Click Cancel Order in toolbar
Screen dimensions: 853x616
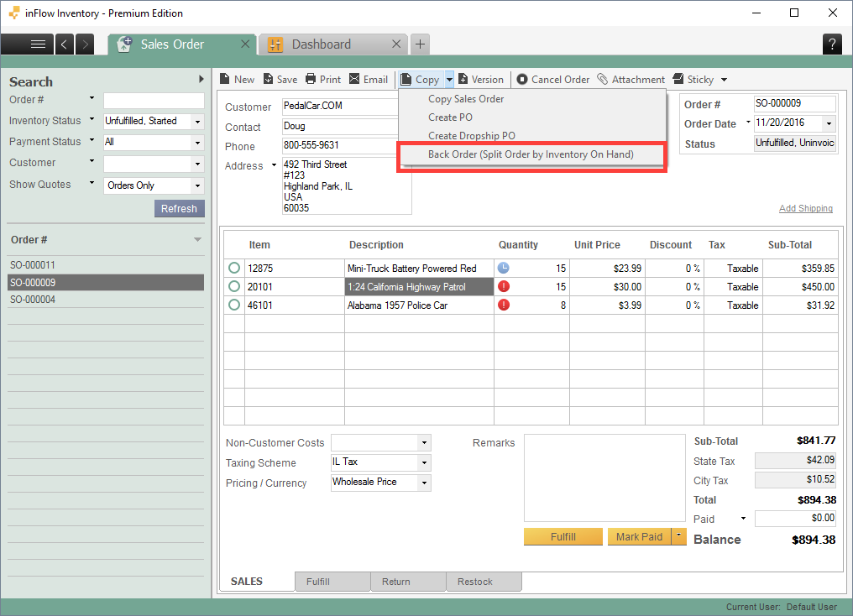click(552, 80)
